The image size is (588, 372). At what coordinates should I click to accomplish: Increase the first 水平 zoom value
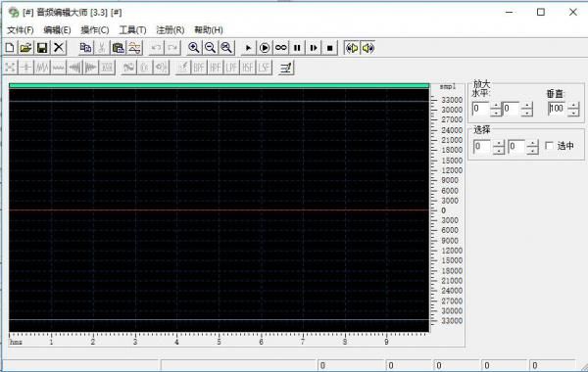496,106
